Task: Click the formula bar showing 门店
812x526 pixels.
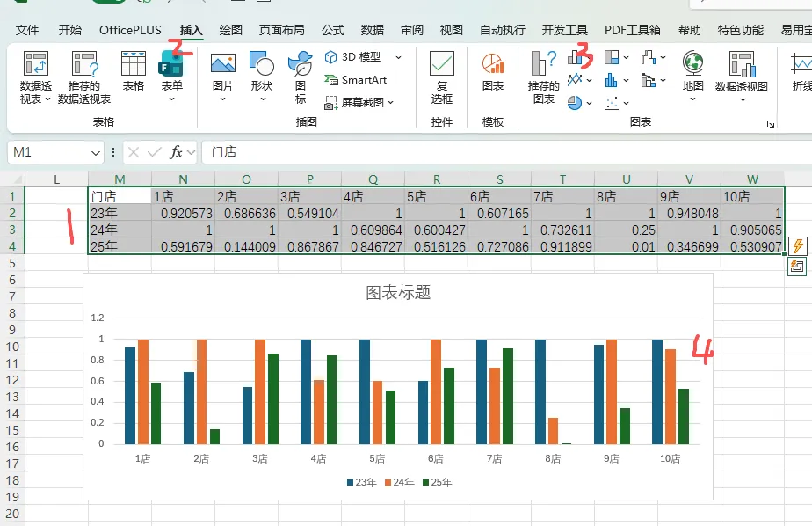Action: pyautogui.click(x=508, y=152)
